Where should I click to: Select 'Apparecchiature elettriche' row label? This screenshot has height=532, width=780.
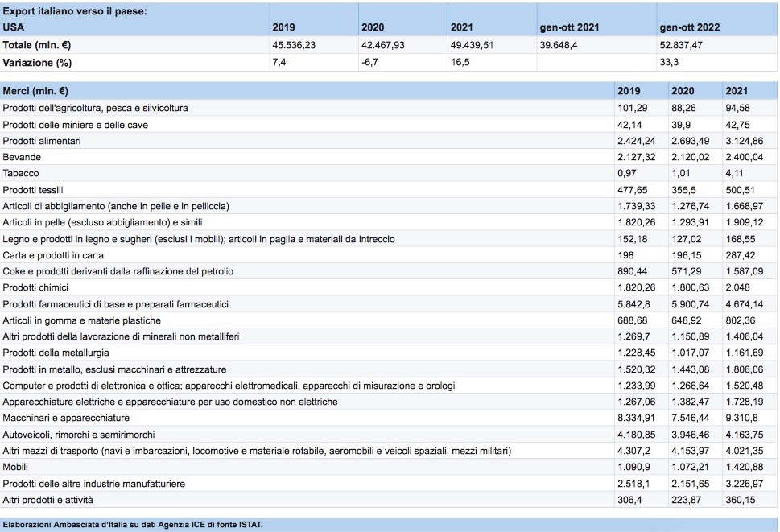click(x=170, y=402)
